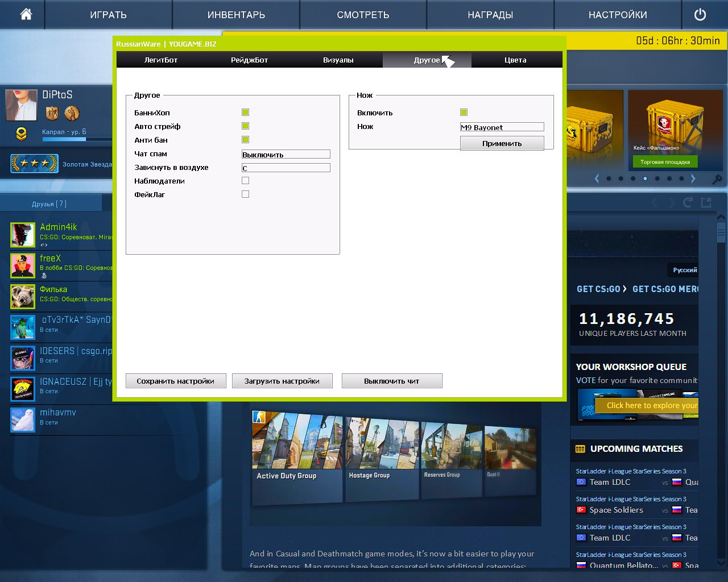Select friend freeX avatar
This screenshot has width=728, height=582.
pyautogui.click(x=23, y=266)
